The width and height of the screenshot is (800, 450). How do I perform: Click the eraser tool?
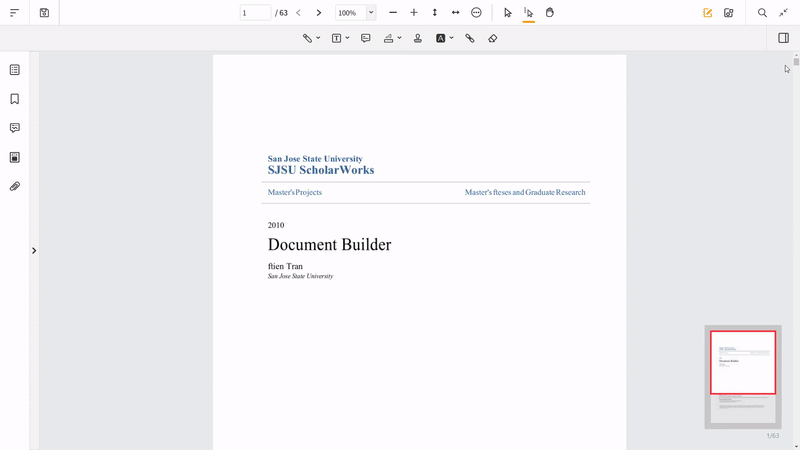coord(493,38)
